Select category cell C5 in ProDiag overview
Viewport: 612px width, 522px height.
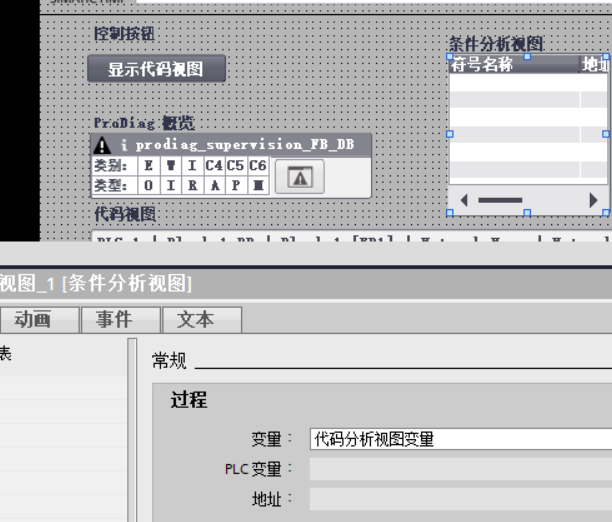236,166
